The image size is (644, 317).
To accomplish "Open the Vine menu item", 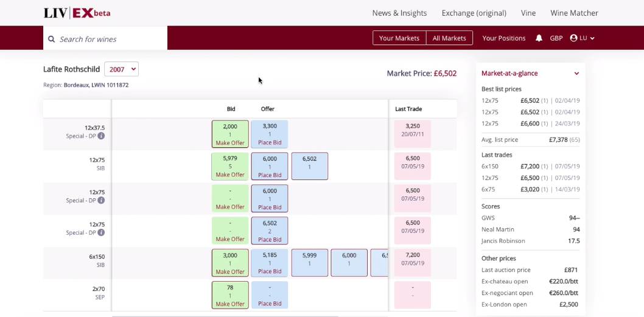I will tap(528, 13).
